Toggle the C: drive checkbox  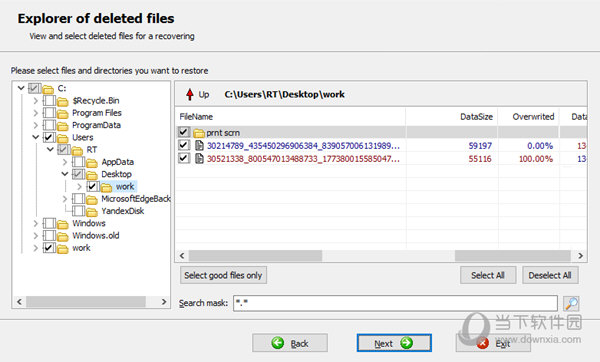[34, 88]
